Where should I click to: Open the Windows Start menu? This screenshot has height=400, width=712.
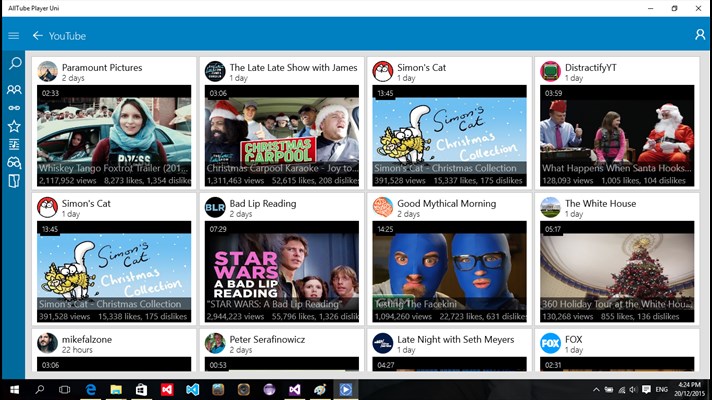point(14,390)
